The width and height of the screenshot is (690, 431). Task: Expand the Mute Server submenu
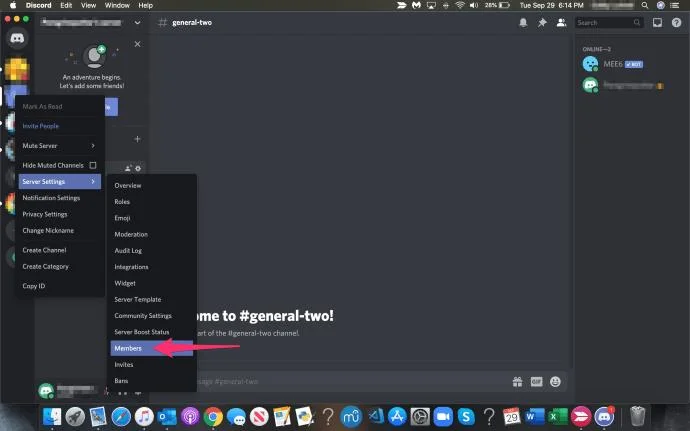tap(59, 146)
